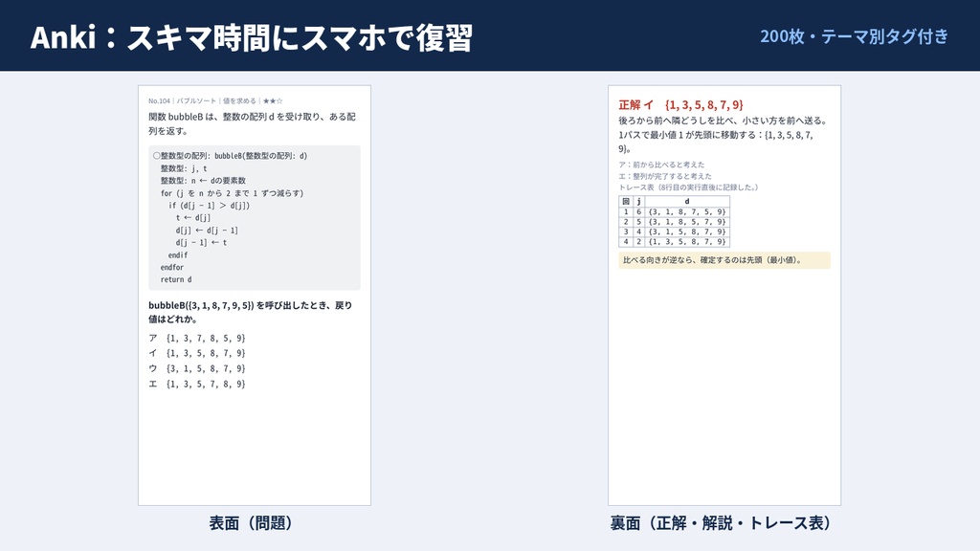Select the back card with the red 正解 heading
This screenshot has width=980, height=551.
point(724,296)
